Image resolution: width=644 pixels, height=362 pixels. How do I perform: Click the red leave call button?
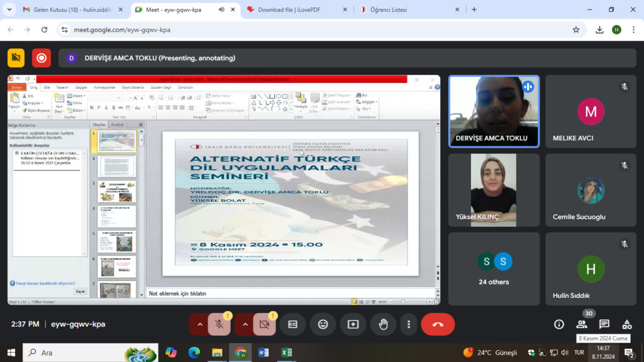(438, 324)
